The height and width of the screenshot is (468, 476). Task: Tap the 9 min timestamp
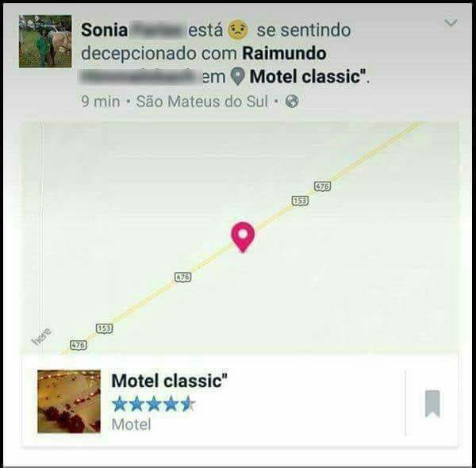[x=101, y=102]
